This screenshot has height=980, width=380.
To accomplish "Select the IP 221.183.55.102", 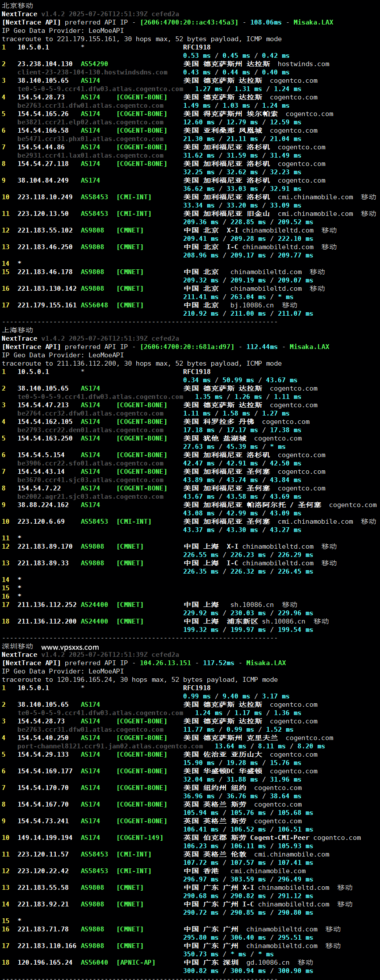I will pos(45,230).
